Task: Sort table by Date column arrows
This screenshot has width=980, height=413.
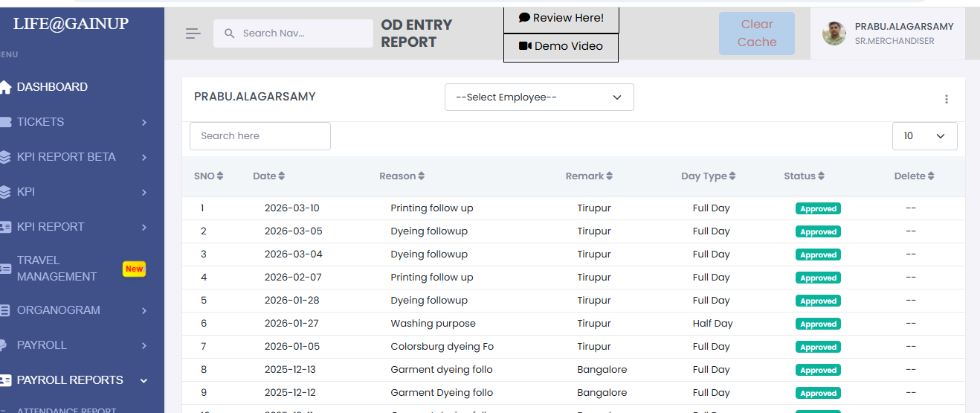Action: coord(281,176)
